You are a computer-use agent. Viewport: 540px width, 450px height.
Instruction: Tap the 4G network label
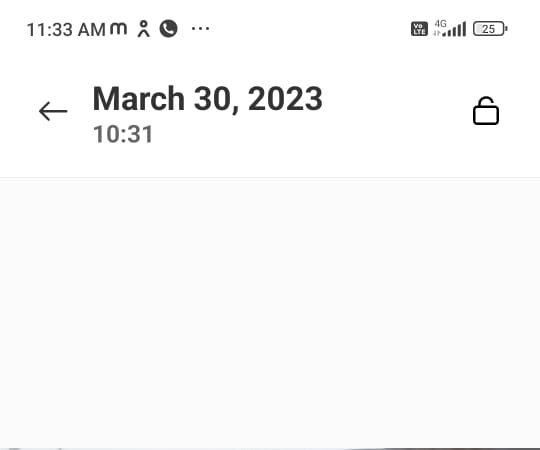440,24
